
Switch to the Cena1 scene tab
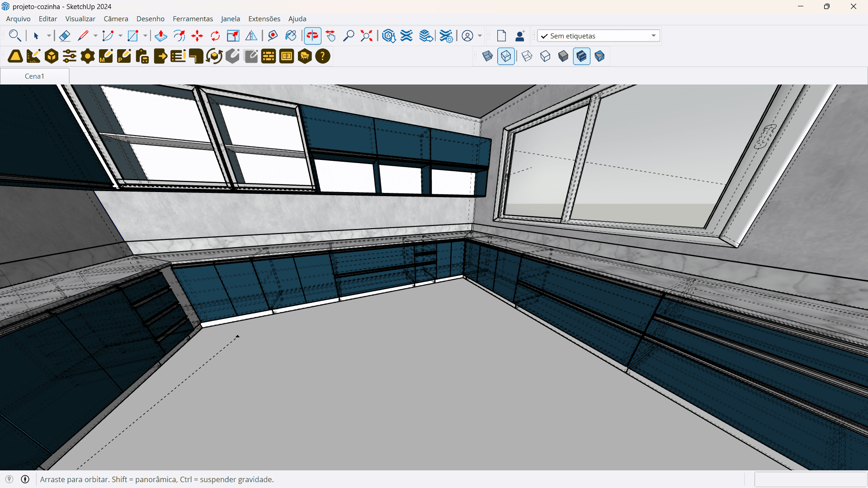[x=34, y=76]
